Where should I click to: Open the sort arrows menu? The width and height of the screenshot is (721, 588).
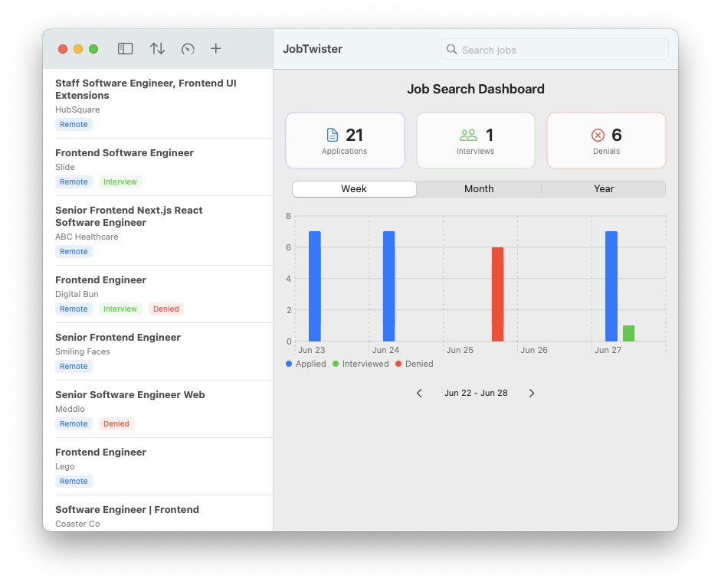click(157, 49)
